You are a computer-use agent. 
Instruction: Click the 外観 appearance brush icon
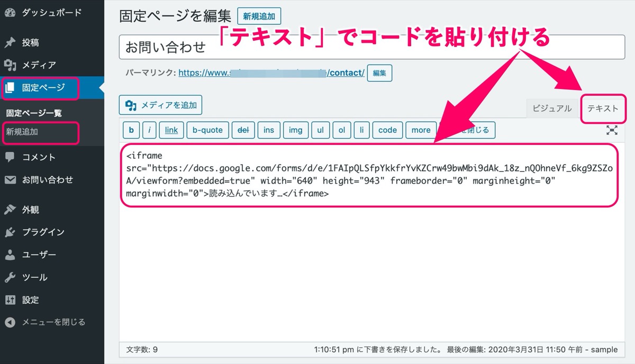point(10,210)
